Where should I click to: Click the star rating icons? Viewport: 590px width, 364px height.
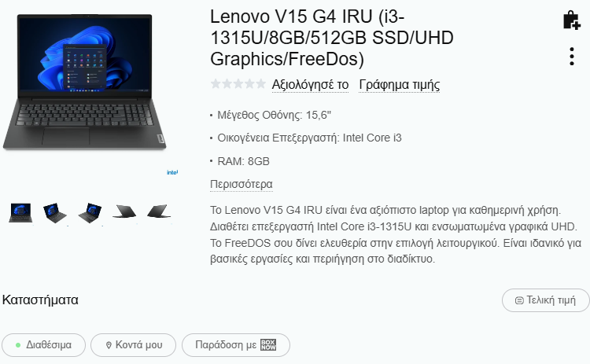click(238, 84)
